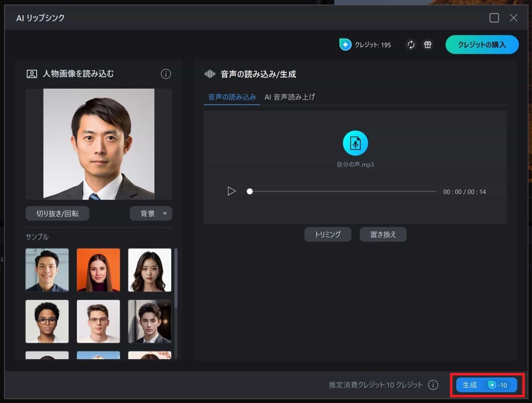Select sample young man with glasses, white shirt
Screen dimensions: 532x403
(x=98, y=321)
